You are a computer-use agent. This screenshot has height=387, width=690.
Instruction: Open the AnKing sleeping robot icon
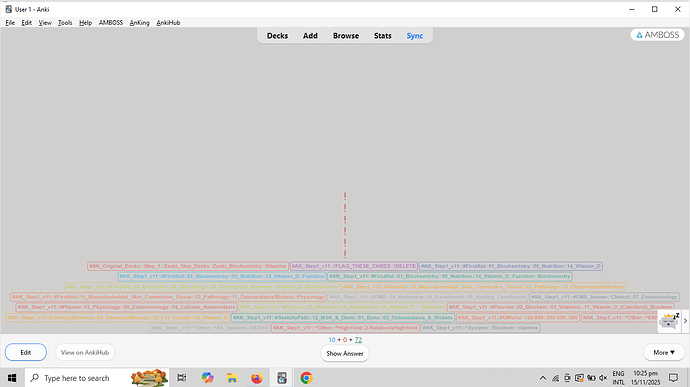[x=669, y=321]
